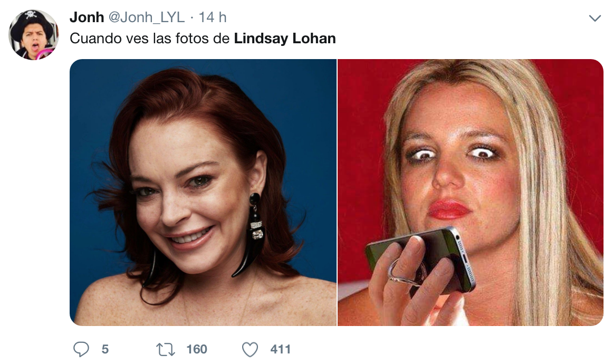The image size is (613, 364).
Task: Click the red lips in the right photo
Action: [x=448, y=209]
